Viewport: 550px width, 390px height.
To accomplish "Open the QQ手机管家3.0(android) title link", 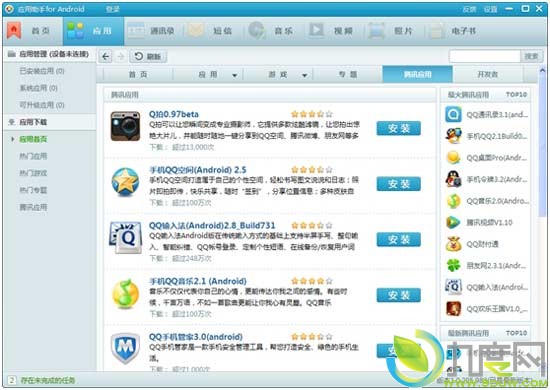I will coord(196,337).
